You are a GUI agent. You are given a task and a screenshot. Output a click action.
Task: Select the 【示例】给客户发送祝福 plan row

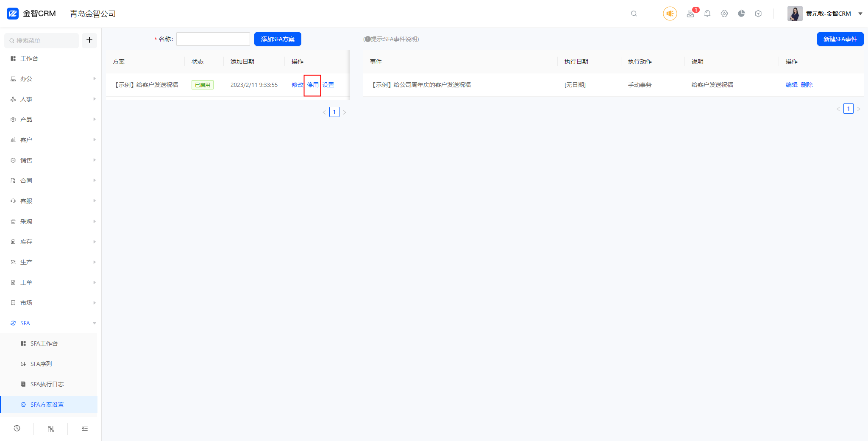tap(227, 85)
